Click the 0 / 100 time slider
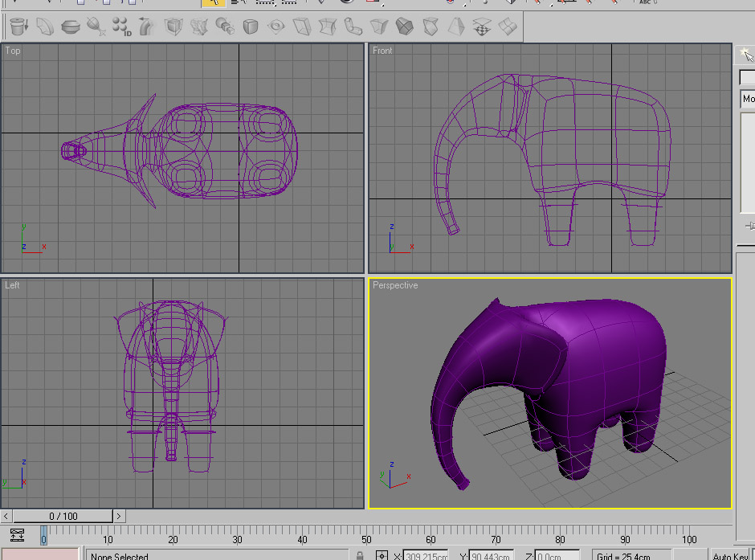Image resolution: width=755 pixels, height=560 pixels. pos(63,516)
